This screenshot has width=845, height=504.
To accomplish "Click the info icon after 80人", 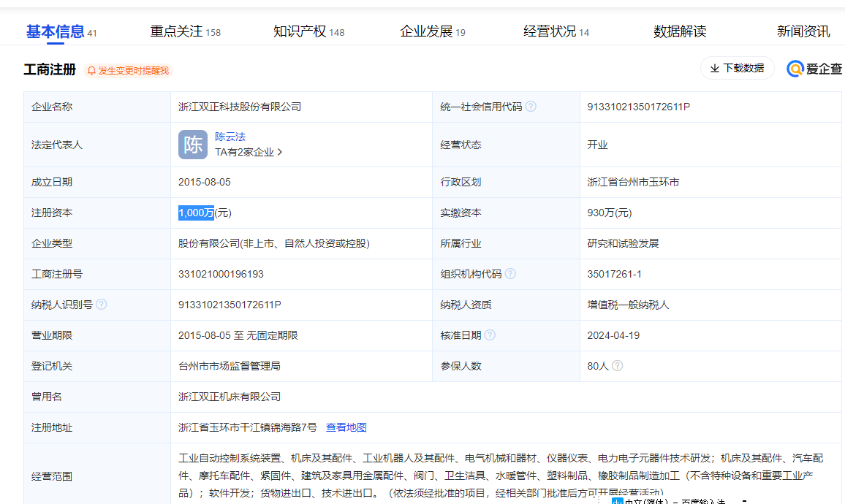I will tap(618, 365).
